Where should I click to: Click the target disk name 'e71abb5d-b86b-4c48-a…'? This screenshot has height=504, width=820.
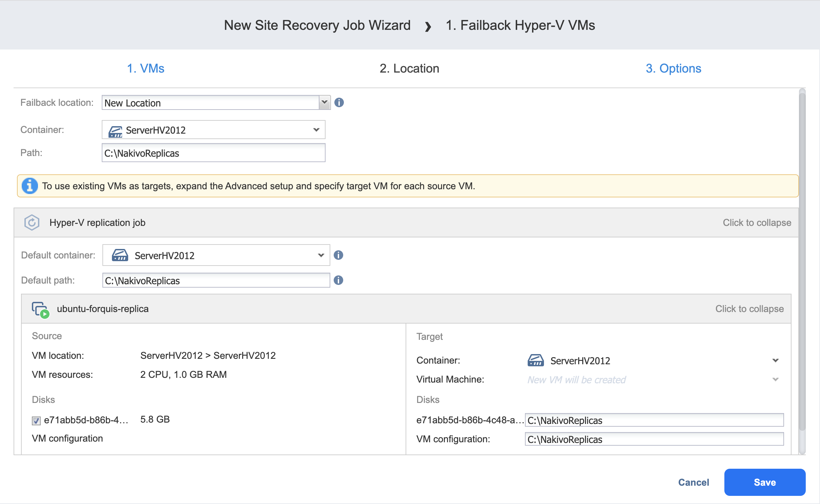pos(470,420)
